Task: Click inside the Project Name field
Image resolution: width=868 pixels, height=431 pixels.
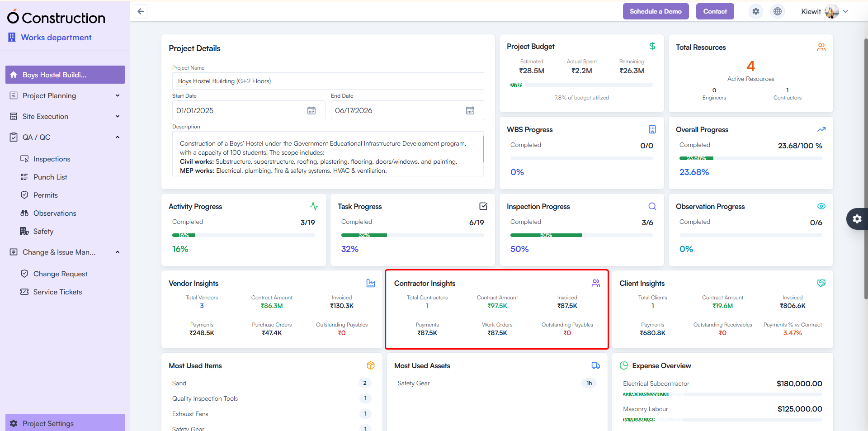Action: (x=328, y=81)
